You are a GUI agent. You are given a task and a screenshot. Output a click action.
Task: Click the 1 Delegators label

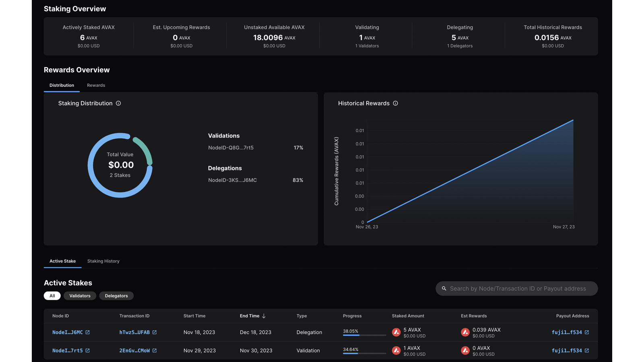460,46
